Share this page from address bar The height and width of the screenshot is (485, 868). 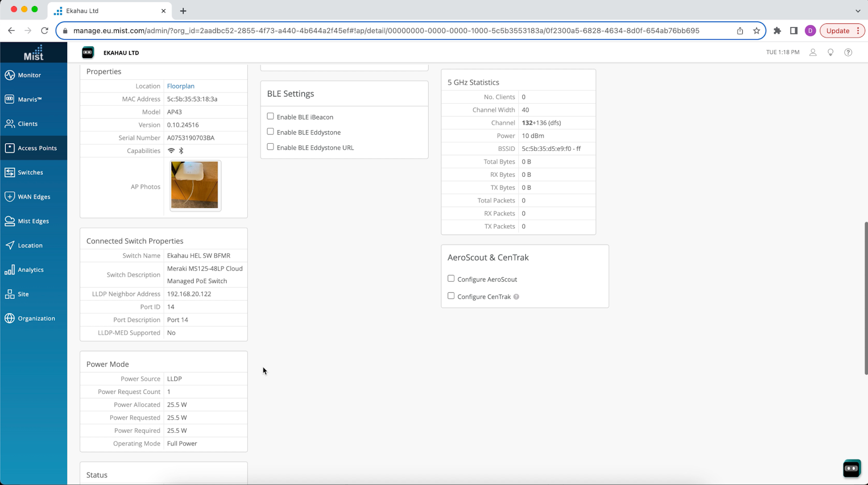(740, 31)
